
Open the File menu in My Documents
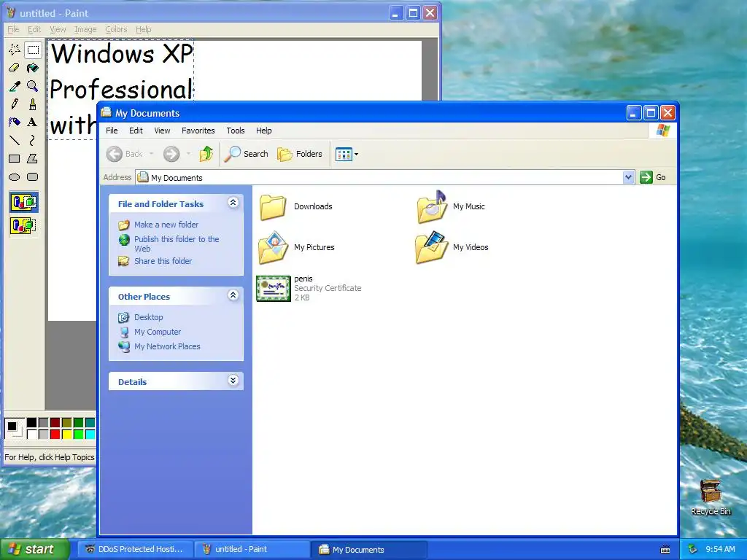pyautogui.click(x=112, y=131)
